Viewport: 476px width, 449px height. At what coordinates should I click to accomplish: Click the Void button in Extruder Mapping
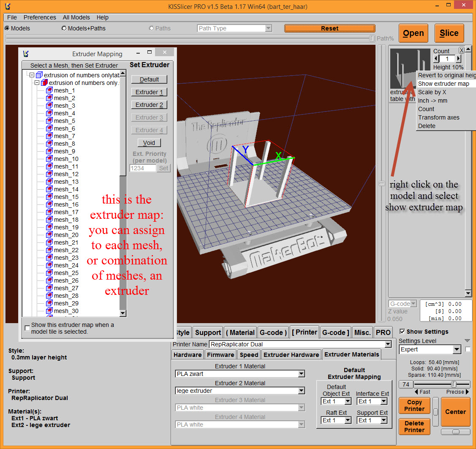point(149,143)
